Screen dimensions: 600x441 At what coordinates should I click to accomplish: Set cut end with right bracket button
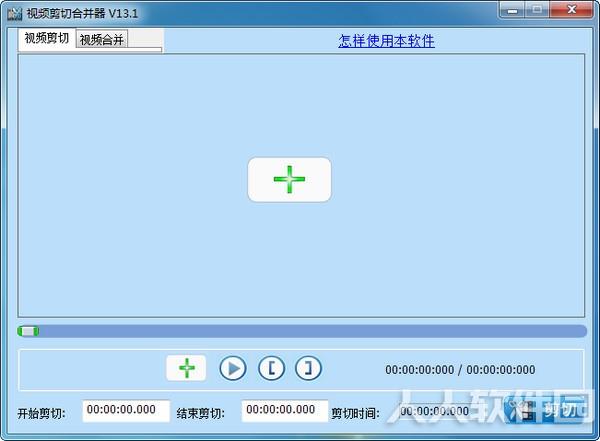[308, 368]
